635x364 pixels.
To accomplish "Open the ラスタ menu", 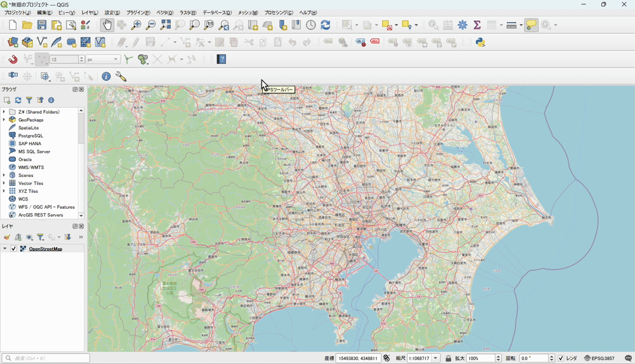I will click(x=188, y=13).
